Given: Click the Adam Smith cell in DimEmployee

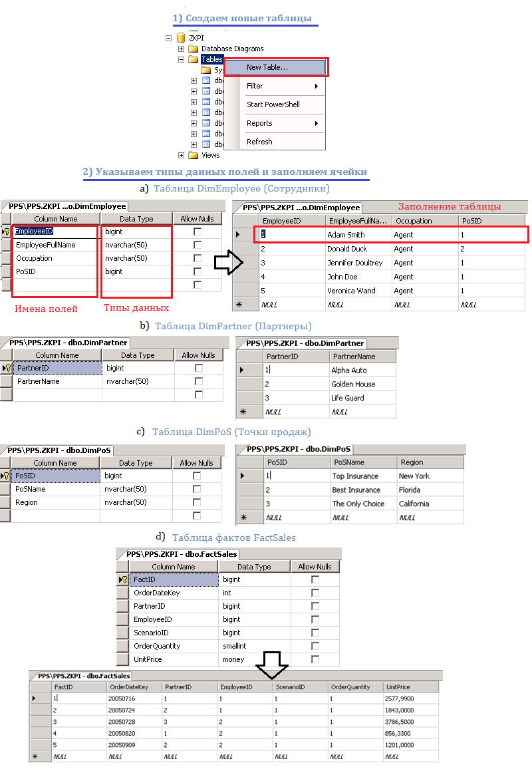Looking at the screenshot, I should [346, 235].
